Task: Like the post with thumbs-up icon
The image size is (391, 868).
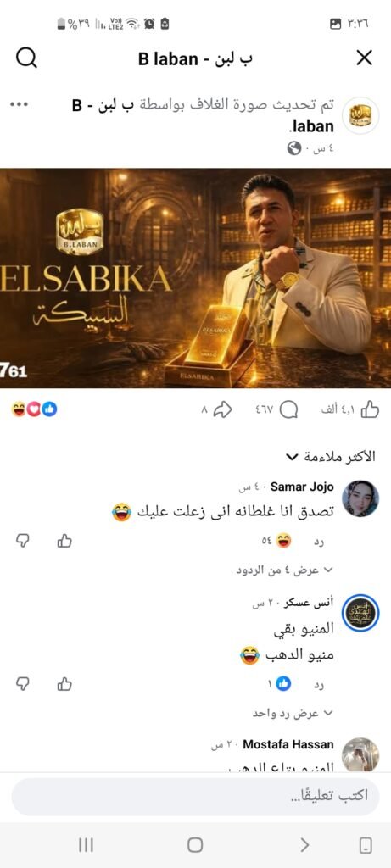Action: tap(370, 409)
